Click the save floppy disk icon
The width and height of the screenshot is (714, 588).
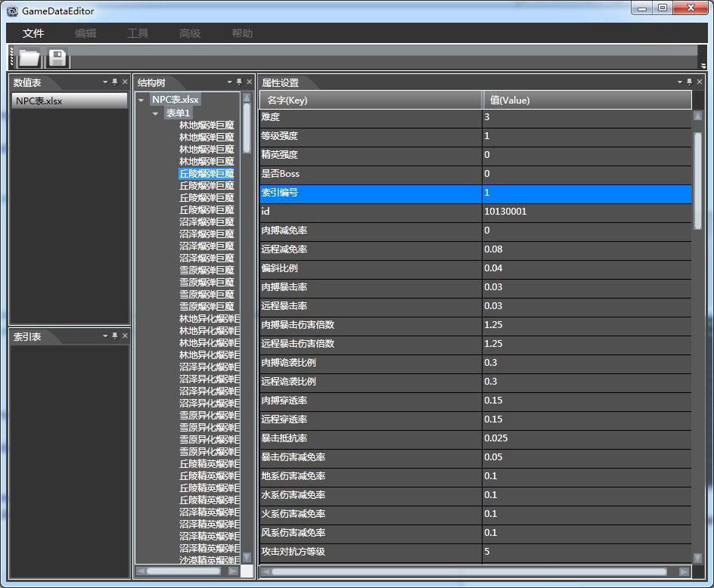[x=57, y=57]
